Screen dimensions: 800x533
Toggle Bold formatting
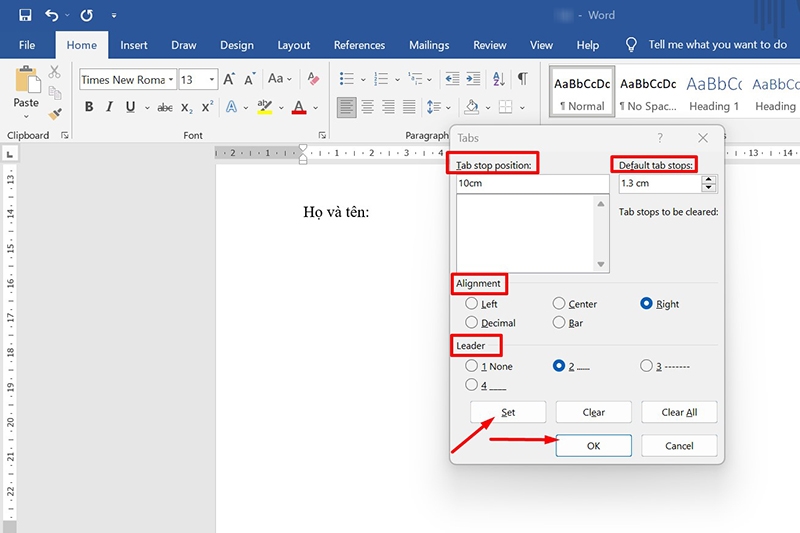(89, 107)
